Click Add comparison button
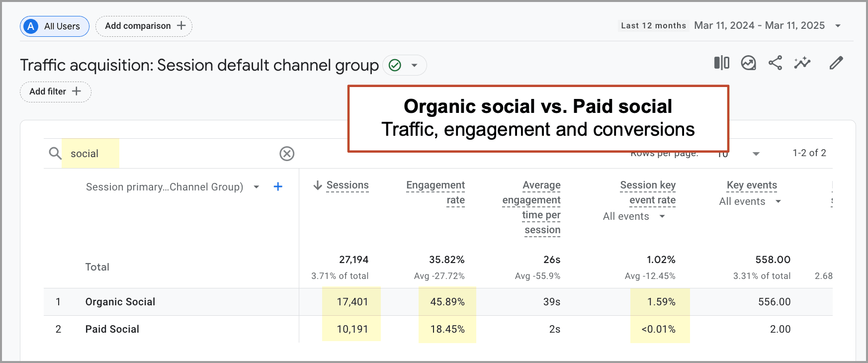The image size is (868, 363). [x=144, y=26]
